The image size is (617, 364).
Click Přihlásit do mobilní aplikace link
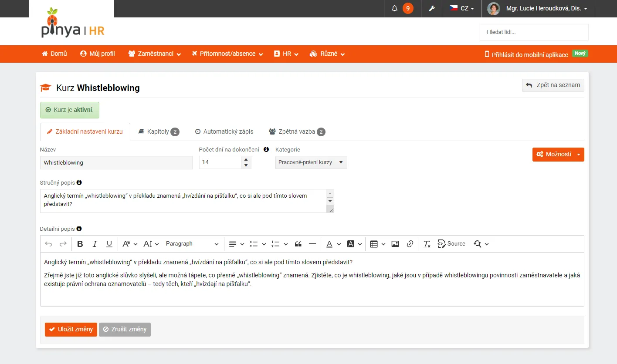pos(526,54)
